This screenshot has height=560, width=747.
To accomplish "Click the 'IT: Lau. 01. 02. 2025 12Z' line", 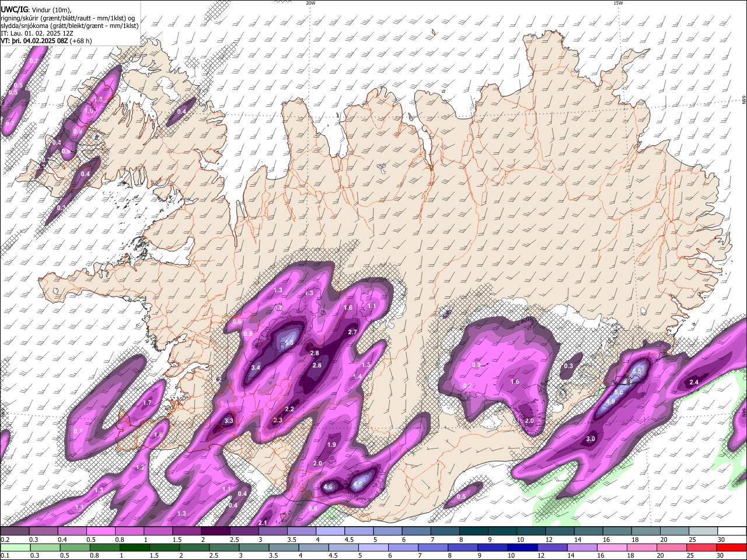I will 37,33.
